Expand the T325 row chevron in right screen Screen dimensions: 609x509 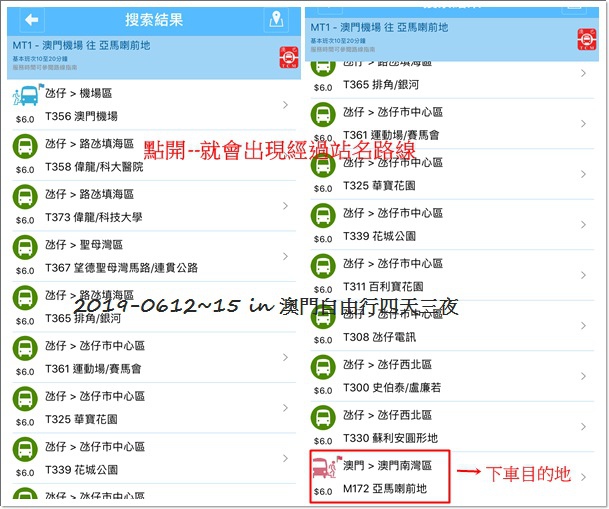(583, 174)
